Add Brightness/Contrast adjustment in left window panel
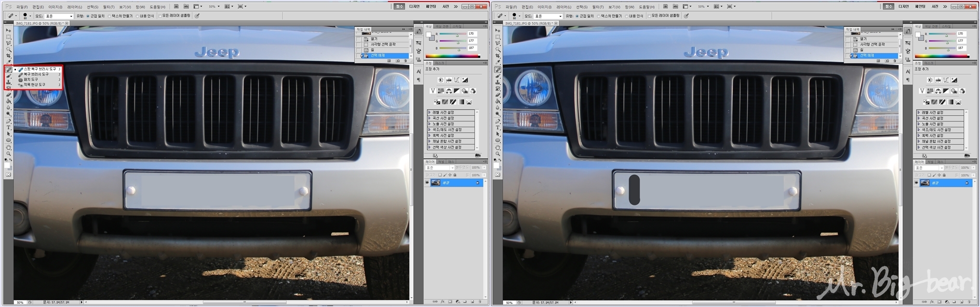Viewport: 980px width, 307px height. (x=441, y=80)
